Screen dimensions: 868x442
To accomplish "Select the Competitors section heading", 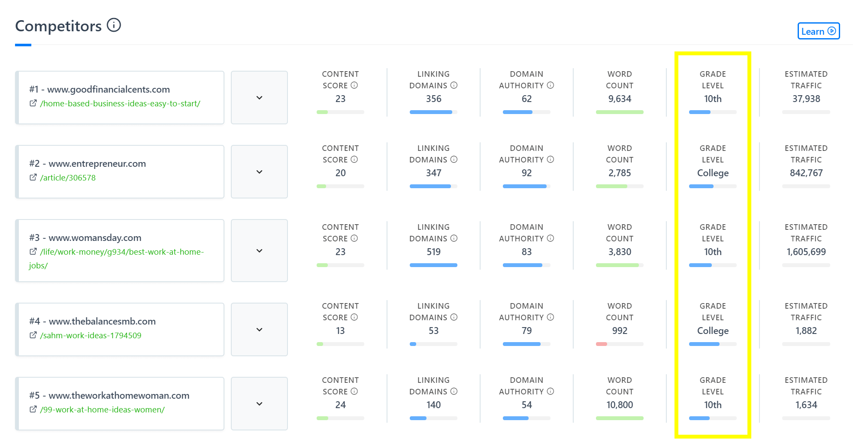I will (58, 26).
